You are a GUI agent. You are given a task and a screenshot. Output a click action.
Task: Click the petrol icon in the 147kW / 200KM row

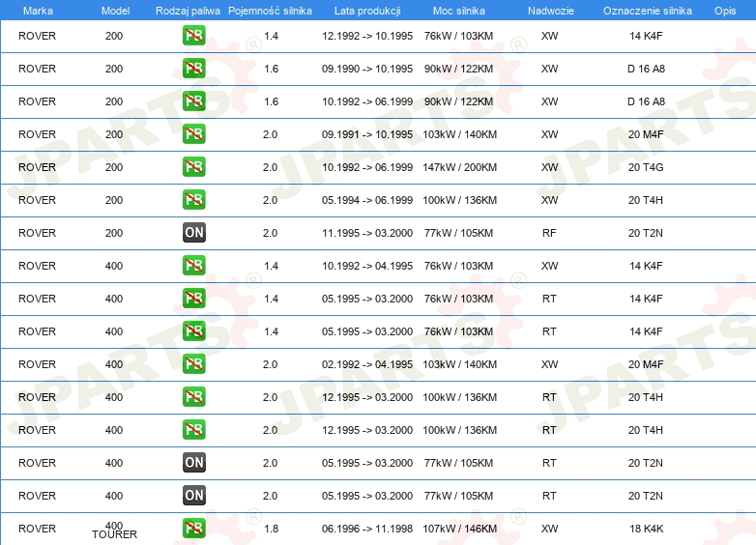193,167
